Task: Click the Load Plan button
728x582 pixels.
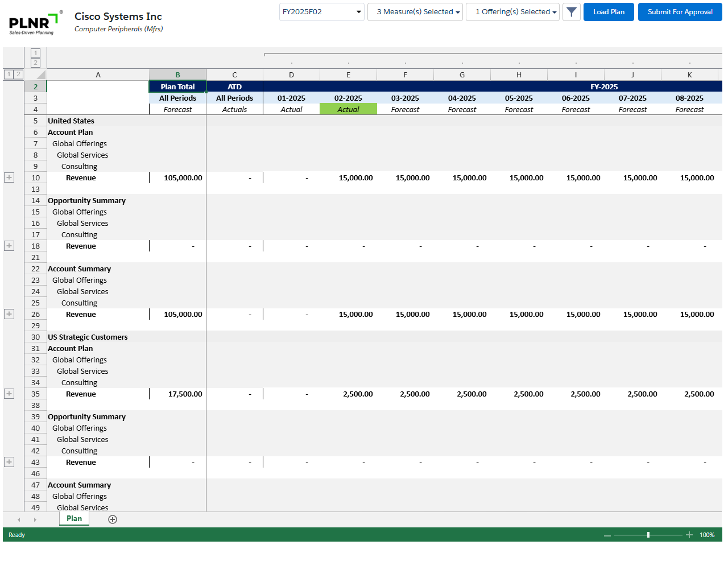Action: point(609,12)
